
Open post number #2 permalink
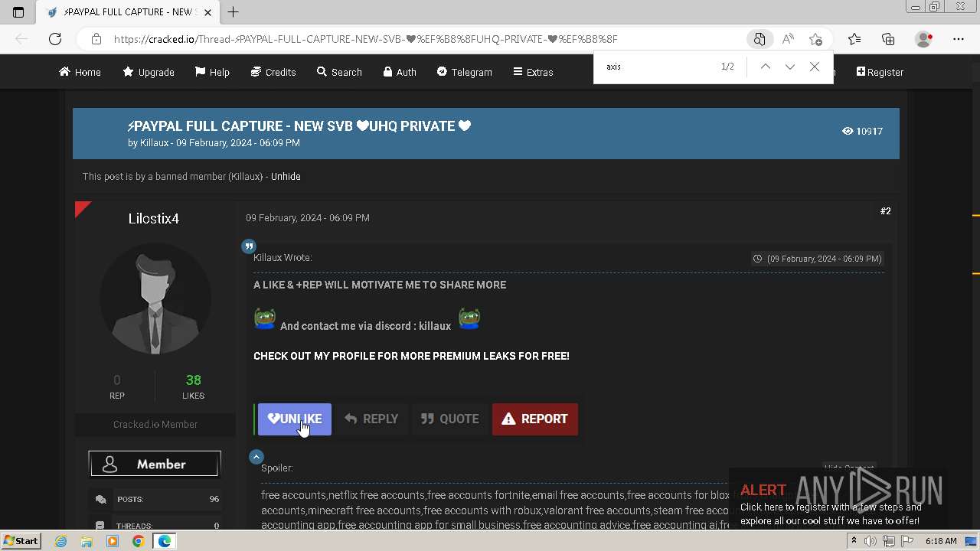tap(885, 211)
